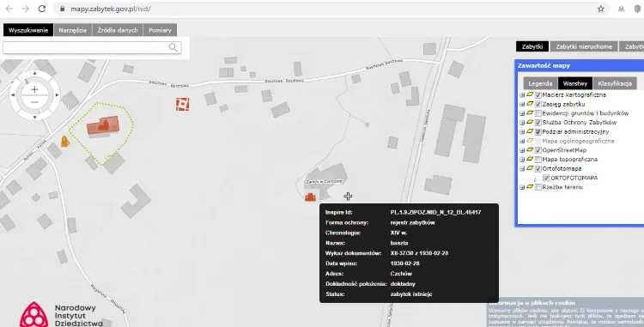Expand the Zasięg zabytku tree node
The width and height of the screenshot is (644, 327).
[x=522, y=104]
